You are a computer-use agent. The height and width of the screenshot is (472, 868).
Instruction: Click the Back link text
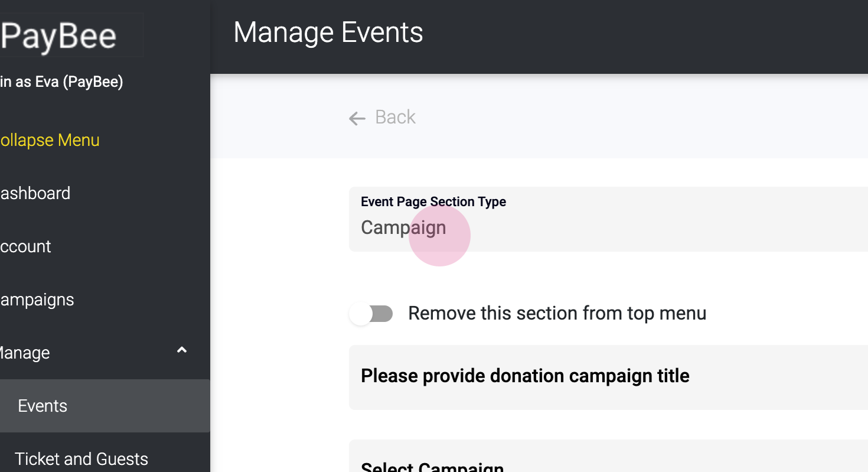[395, 118]
